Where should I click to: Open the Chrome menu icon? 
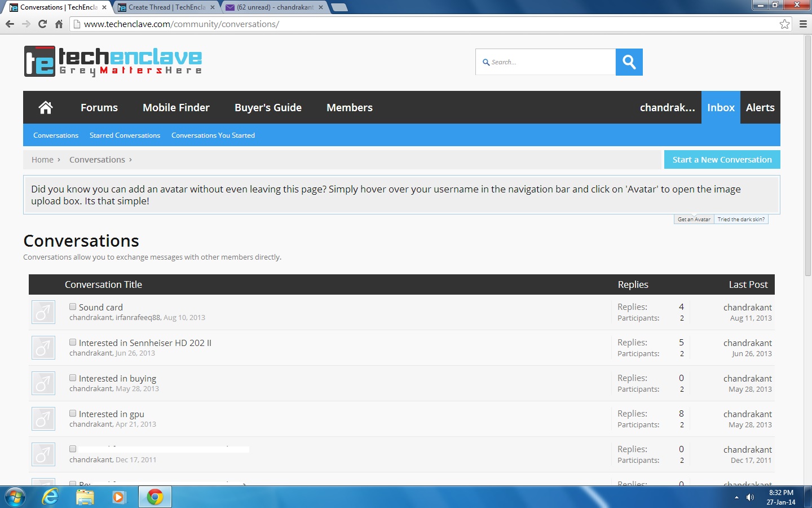(x=803, y=24)
